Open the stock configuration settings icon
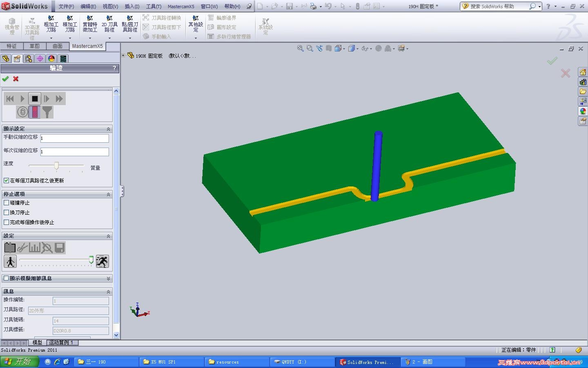 pos(10,247)
